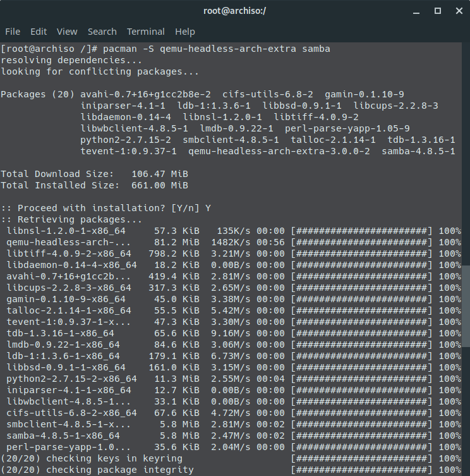Click '(20/20) checking keys in keyring' line
Screen dimensions: 470x476
click(x=92, y=459)
